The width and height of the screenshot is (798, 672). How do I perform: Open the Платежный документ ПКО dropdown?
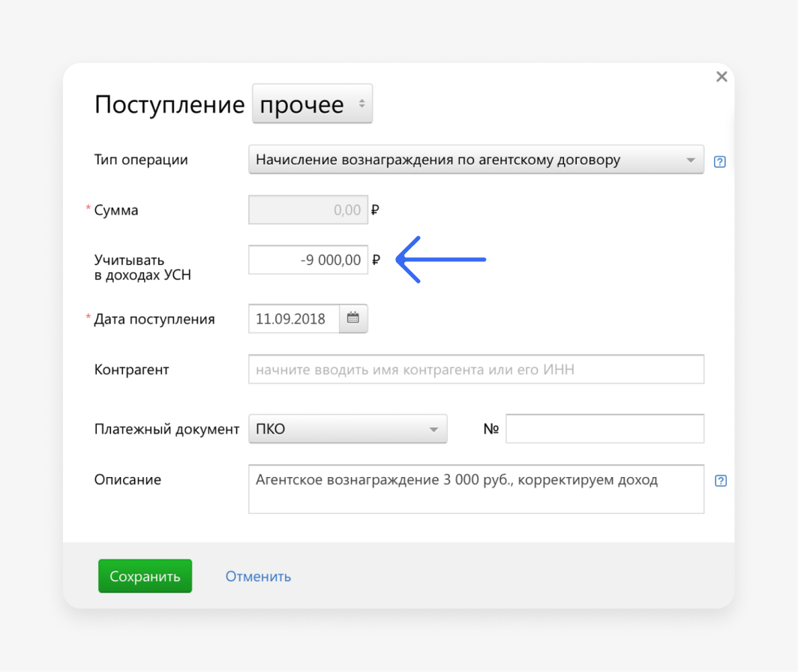click(x=347, y=429)
